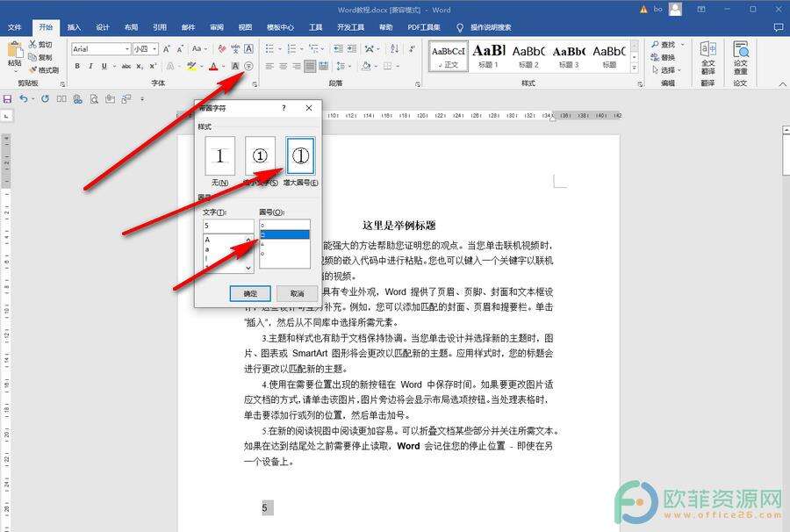Image resolution: width=790 pixels, height=532 pixels.
Task: Click the character shading icon
Action: [x=235, y=66]
